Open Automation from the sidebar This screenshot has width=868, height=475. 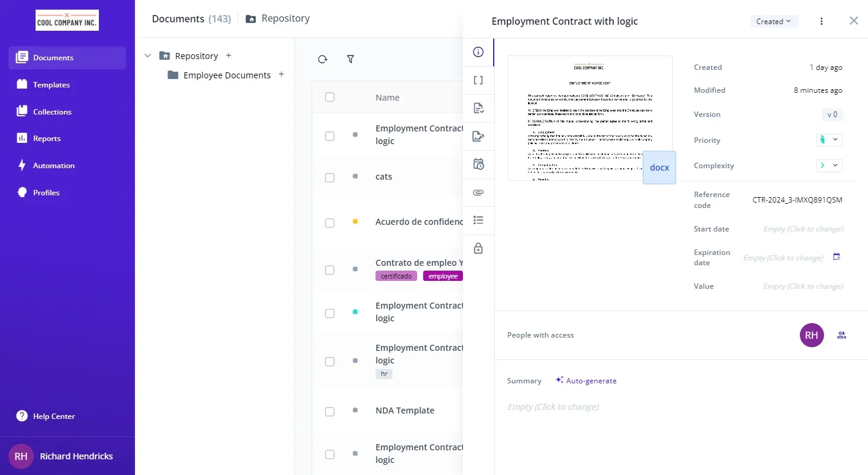click(54, 166)
